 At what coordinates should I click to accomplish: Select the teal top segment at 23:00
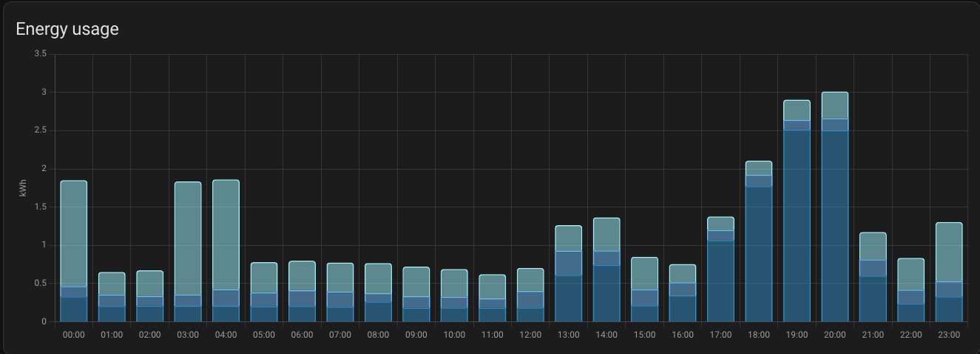(949, 253)
